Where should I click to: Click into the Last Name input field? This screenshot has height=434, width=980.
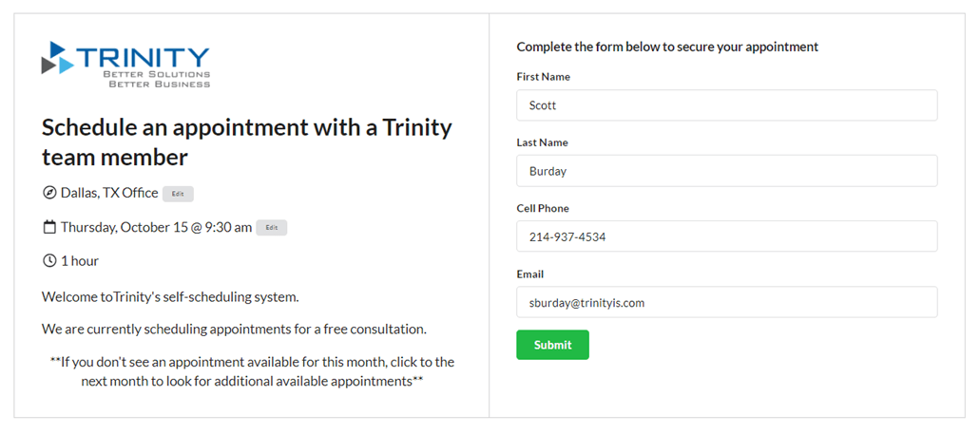pos(726,171)
